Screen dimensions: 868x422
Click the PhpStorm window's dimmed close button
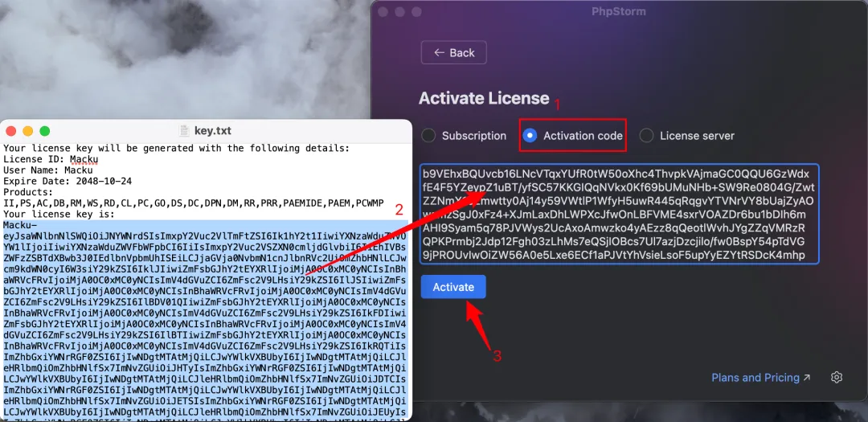coord(383,11)
